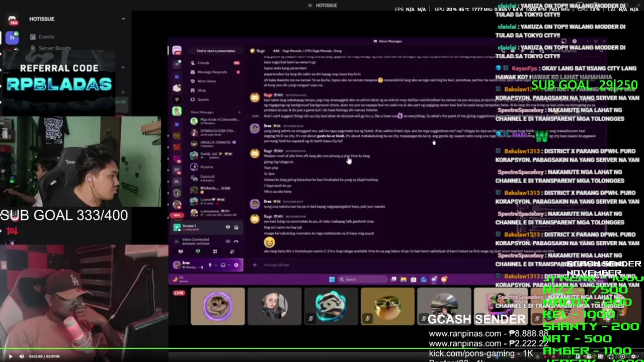Open soundboard icon in voice controls

(232, 251)
